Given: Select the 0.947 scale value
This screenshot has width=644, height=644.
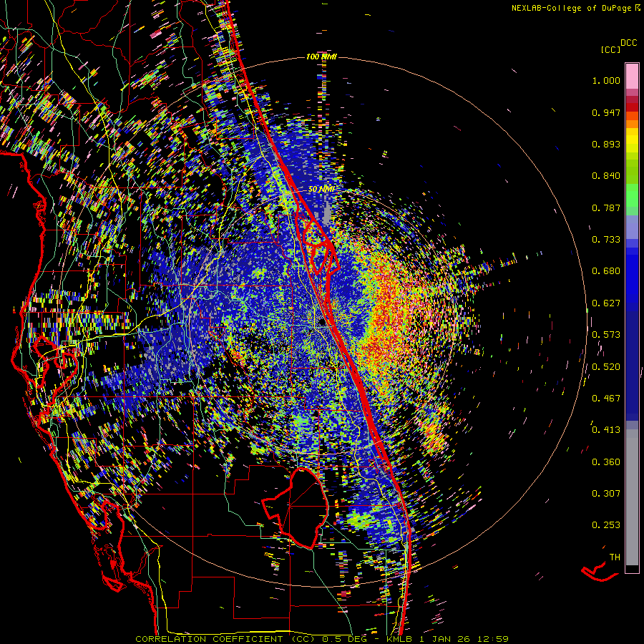Looking at the screenshot, I should point(606,112).
